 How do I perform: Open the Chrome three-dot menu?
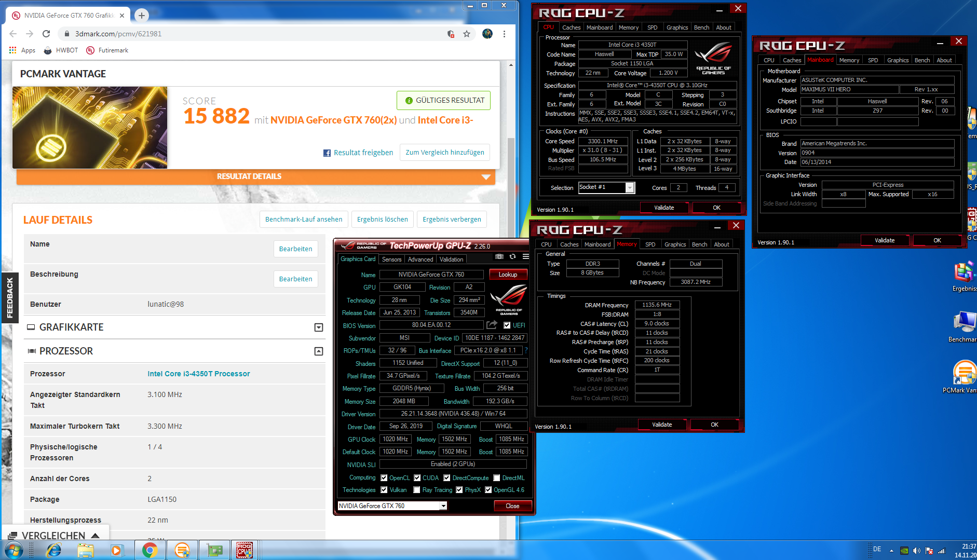(x=504, y=34)
